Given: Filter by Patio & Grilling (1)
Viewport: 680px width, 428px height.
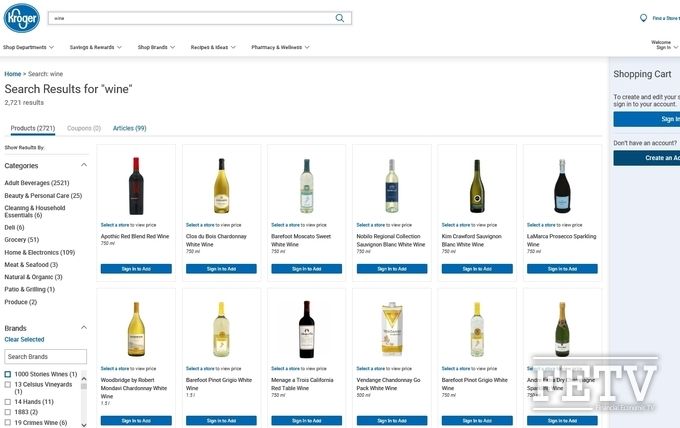Looking at the screenshot, I should (29, 289).
